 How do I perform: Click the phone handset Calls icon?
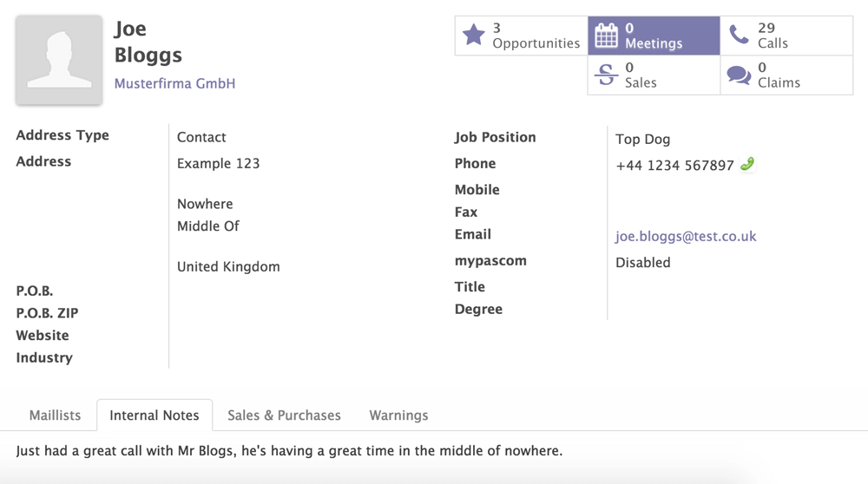point(739,35)
